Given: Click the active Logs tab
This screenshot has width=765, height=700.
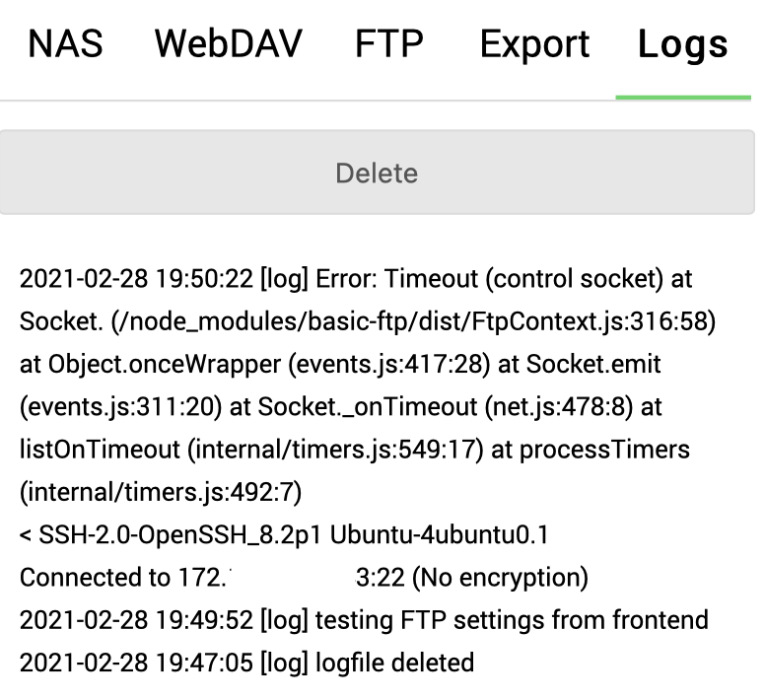Looking at the screenshot, I should click(682, 44).
